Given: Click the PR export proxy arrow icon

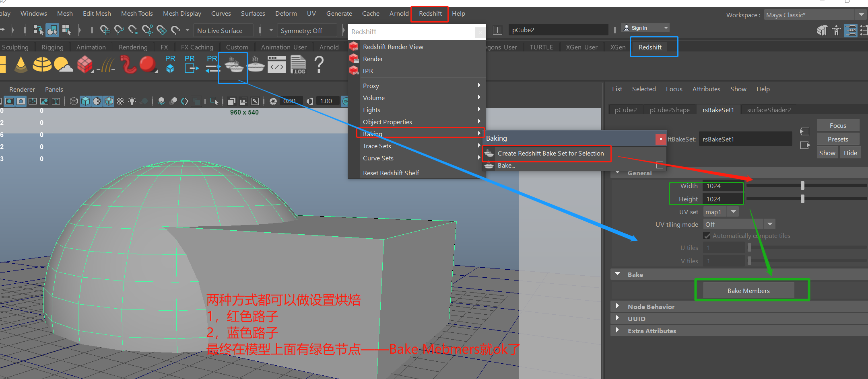Looking at the screenshot, I should point(191,64).
